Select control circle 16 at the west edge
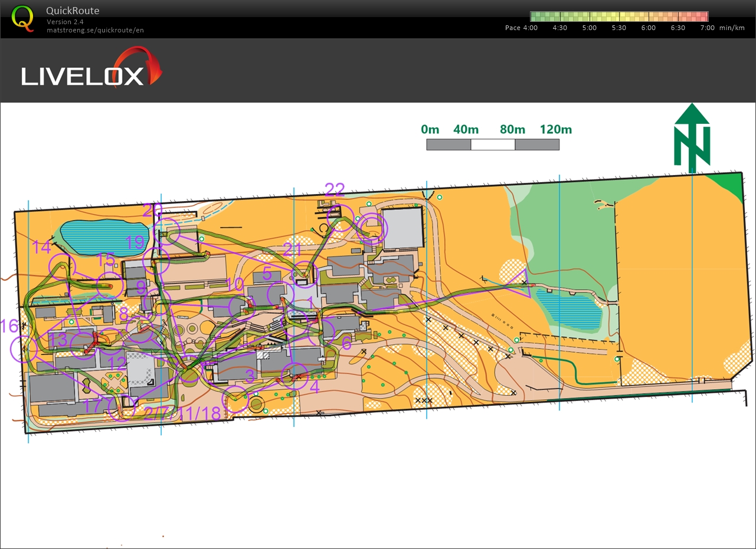The image size is (756, 549). click(x=24, y=349)
